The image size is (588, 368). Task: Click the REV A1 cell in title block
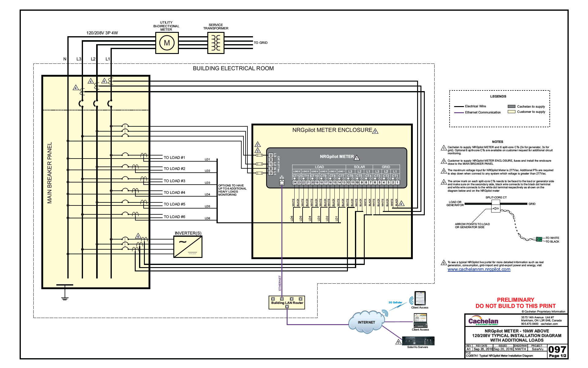tap(469, 349)
